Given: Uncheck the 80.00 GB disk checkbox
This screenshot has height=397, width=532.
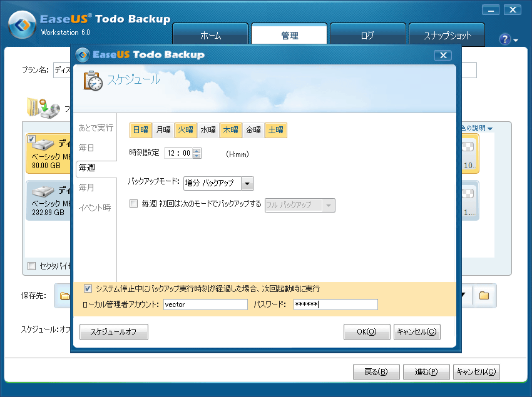Looking at the screenshot, I should point(31,139).
